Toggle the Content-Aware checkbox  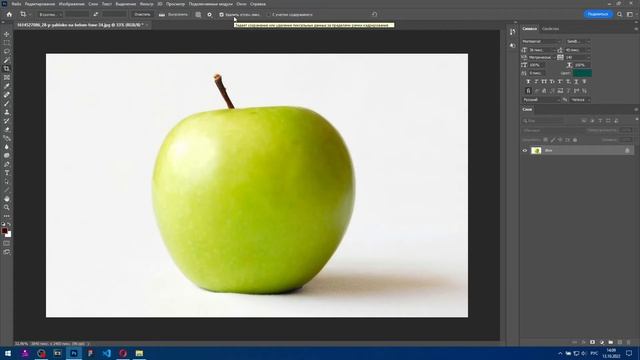click(x=269, y=15)
